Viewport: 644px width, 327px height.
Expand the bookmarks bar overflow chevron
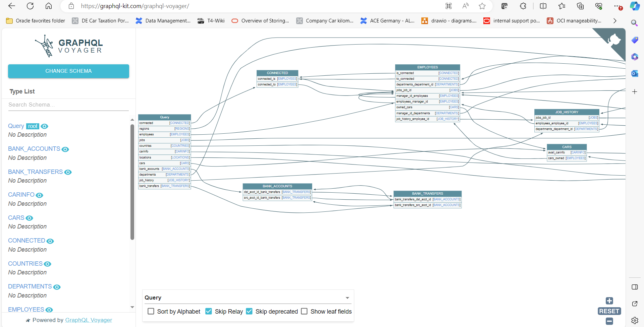tap(615, 20)
